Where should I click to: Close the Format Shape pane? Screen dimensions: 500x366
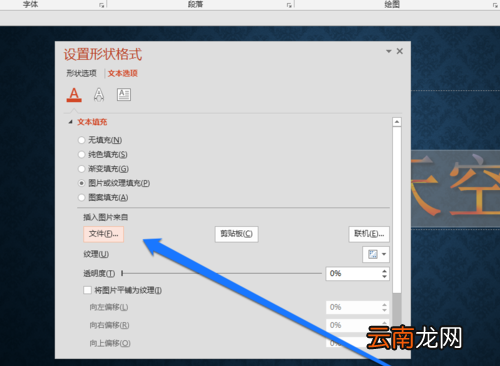400,51
